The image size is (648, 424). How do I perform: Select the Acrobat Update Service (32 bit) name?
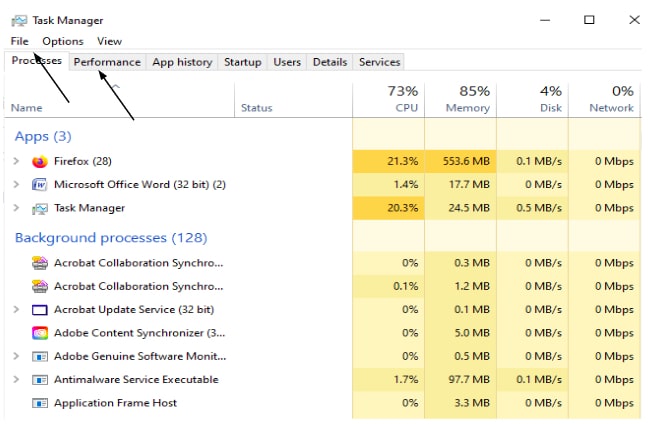point(134,310)
